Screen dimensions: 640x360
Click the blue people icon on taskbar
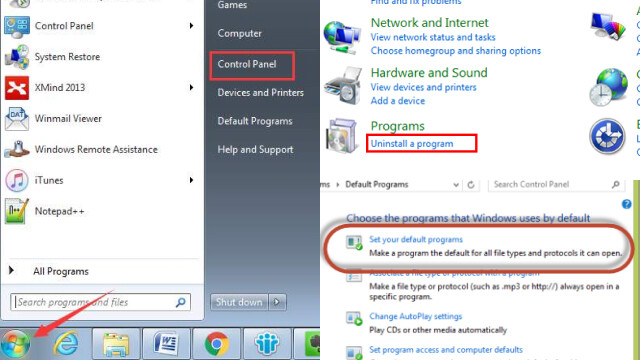point(267,344)
